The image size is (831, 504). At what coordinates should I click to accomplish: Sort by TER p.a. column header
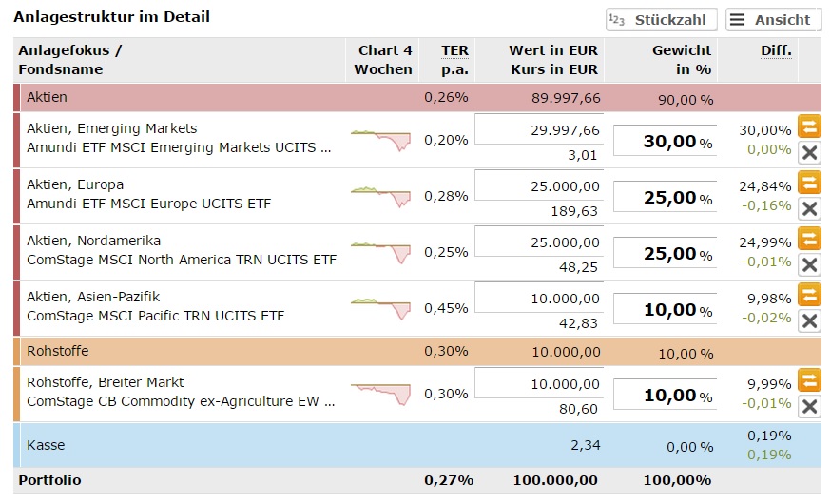(454, 60)
